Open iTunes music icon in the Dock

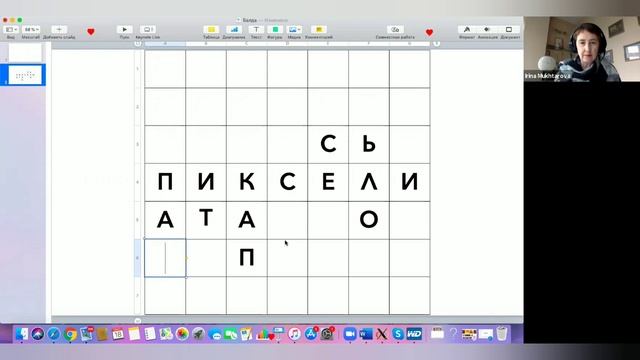(294, 334)
